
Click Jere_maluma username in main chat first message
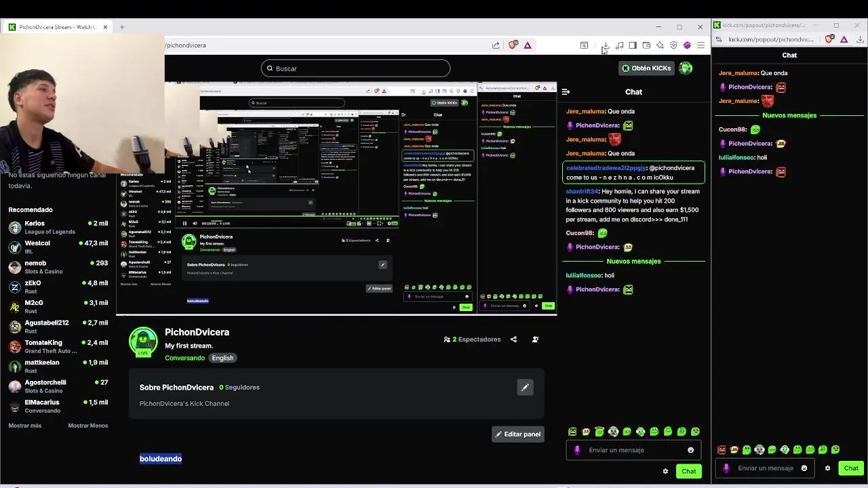585,111
